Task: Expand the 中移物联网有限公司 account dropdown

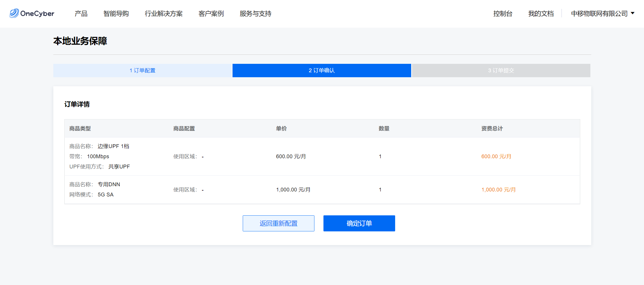Action: (x=599, y=14)
